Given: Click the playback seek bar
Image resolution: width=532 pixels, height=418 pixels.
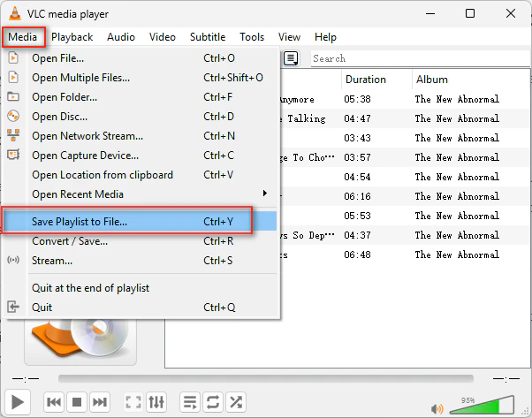Looking at the screenshot, I should click(266, 378).
